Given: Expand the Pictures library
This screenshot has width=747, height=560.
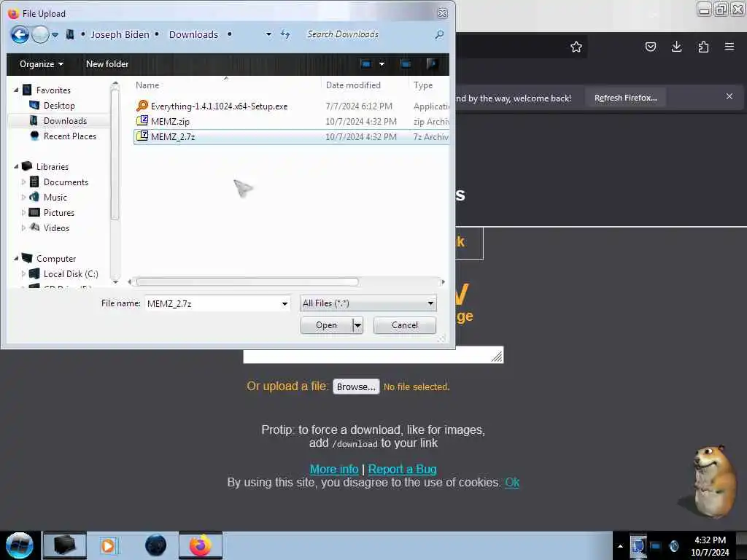Looking at the screenshot, I should point(23,212).
